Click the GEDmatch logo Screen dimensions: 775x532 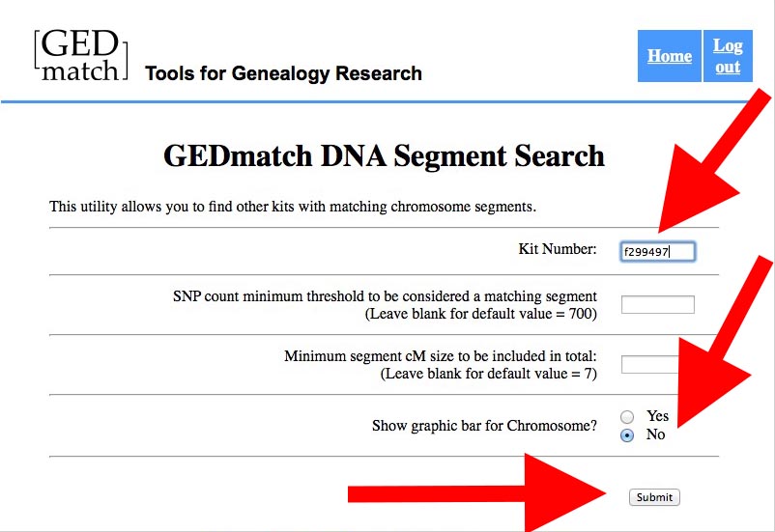pos(79,54)
